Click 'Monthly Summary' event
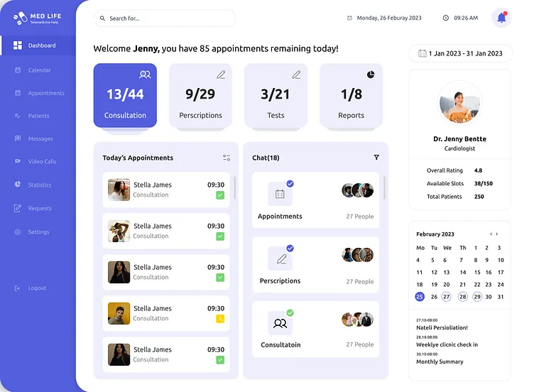This screenshot has height=392, width=534. click(440, 361)
